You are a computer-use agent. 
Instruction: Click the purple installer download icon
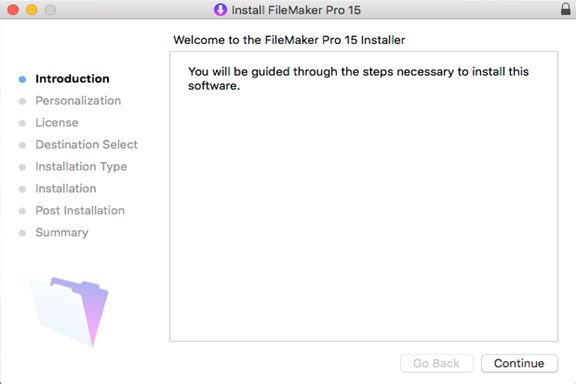point(220,10)
